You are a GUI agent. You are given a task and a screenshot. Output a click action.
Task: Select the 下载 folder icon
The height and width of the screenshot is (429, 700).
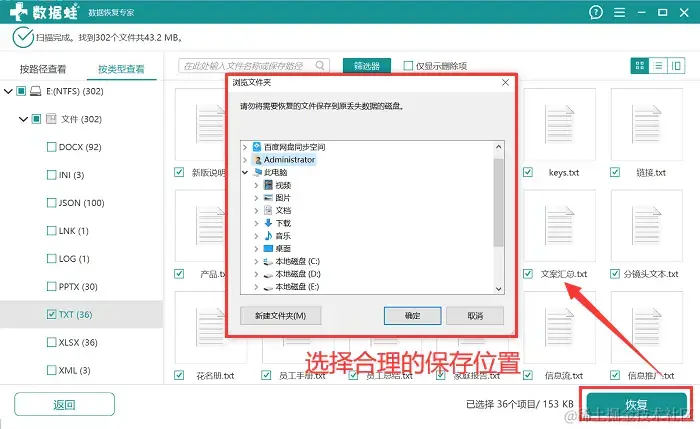(x=268, y=223)
